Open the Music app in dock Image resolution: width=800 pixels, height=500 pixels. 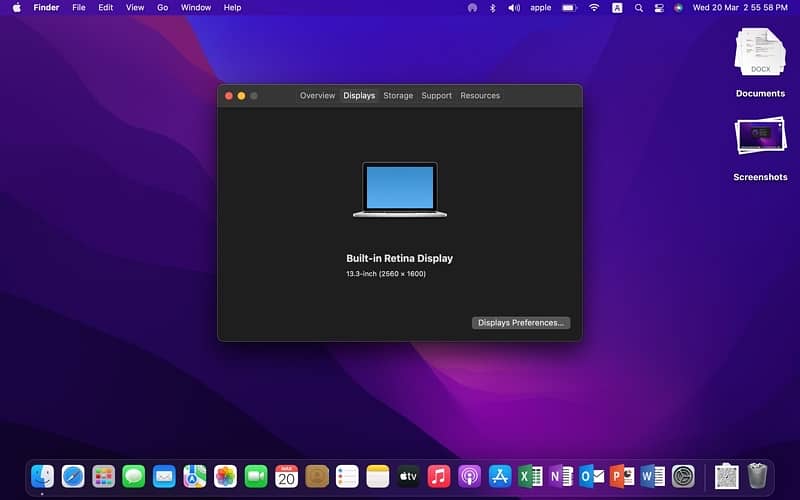438,477
